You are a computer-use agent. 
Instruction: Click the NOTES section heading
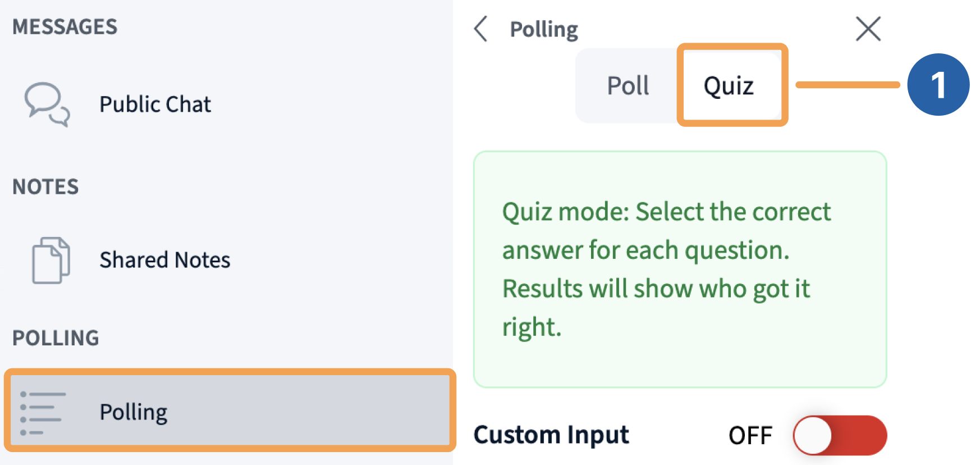[x=45, y=186]
